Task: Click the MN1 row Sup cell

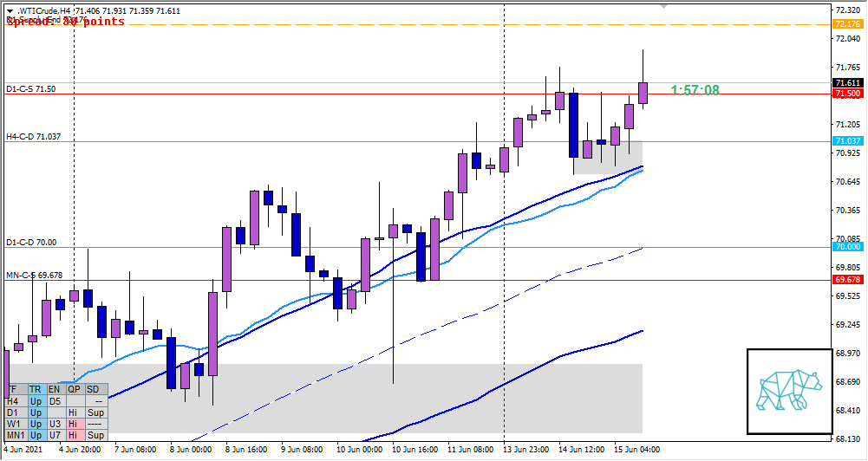Action: [x=95, y=435]
